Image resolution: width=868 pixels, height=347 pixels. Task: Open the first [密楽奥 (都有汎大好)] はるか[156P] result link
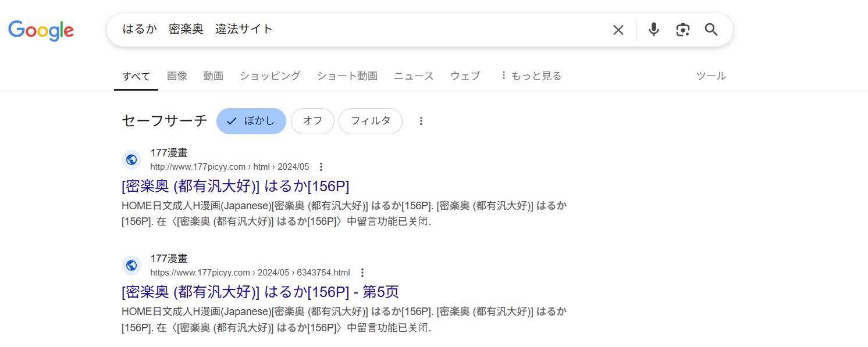234,186
